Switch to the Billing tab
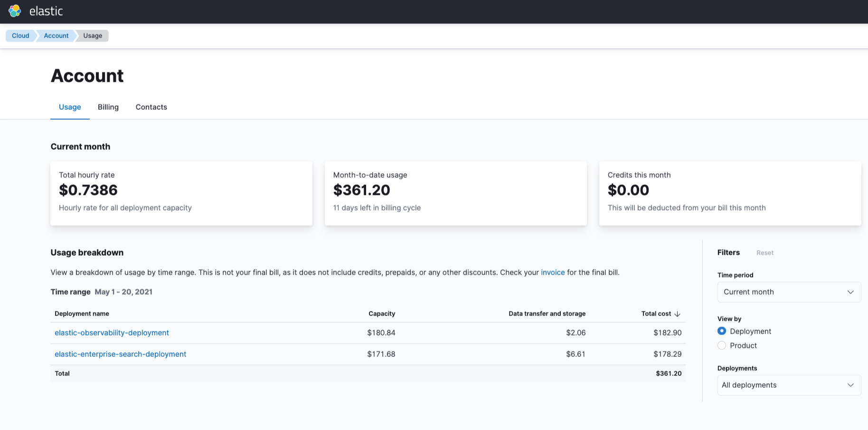868x430 pixels. pos(108,107)
